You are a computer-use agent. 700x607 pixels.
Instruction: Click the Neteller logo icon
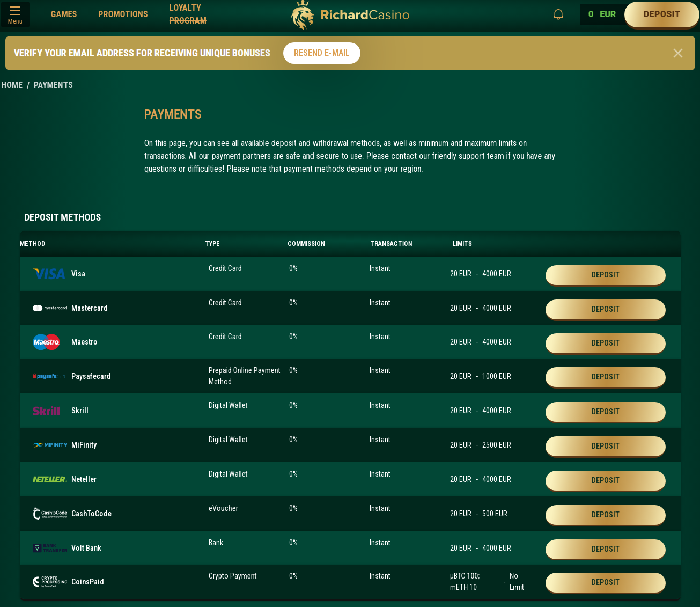click(49, 479)
